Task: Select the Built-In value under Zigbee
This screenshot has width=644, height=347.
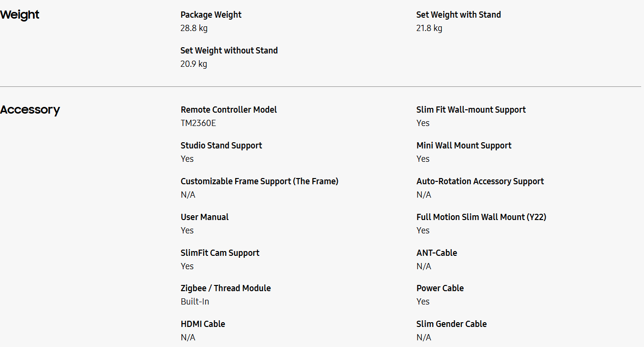Action: coord(195,302)
